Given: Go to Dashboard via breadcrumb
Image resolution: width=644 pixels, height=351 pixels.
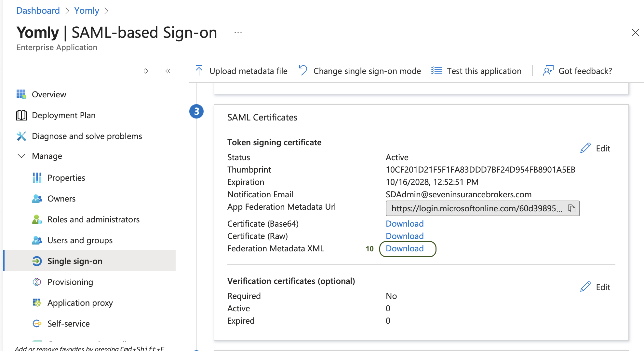Looking at the screenshot, I should [x=38, y=10].
